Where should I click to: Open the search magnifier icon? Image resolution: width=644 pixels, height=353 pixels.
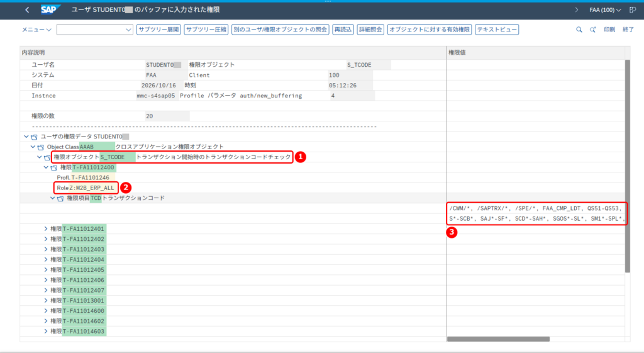click(579, 30)
